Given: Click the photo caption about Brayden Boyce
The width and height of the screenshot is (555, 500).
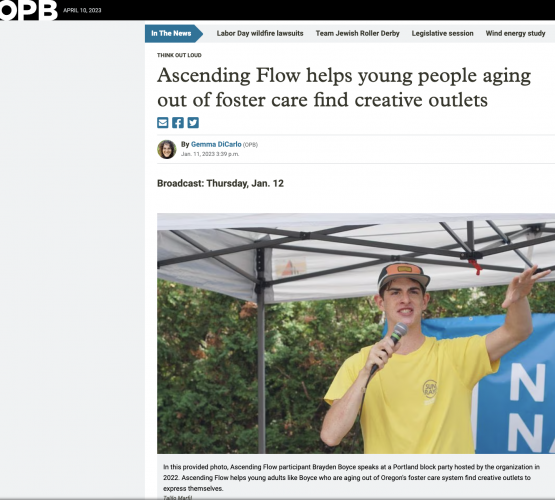Looking at the screenshot, I should 351,478.
